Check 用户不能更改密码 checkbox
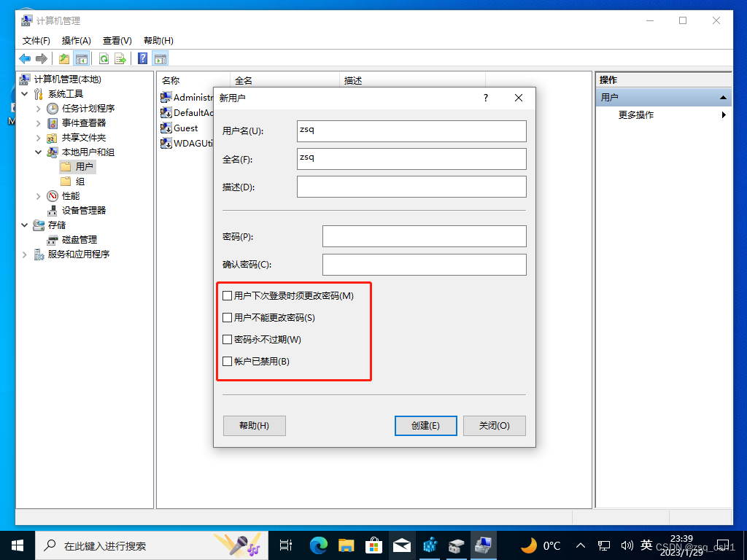 [x=228, y=318]
